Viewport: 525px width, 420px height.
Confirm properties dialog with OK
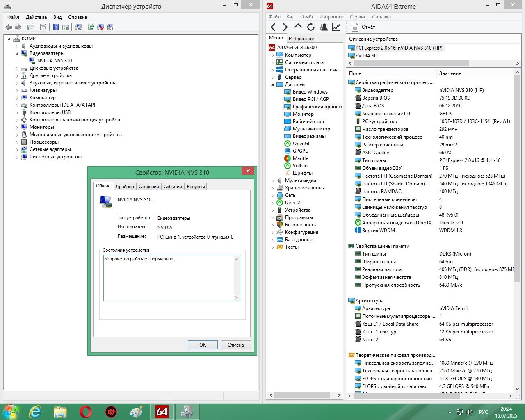coord(203,345)
